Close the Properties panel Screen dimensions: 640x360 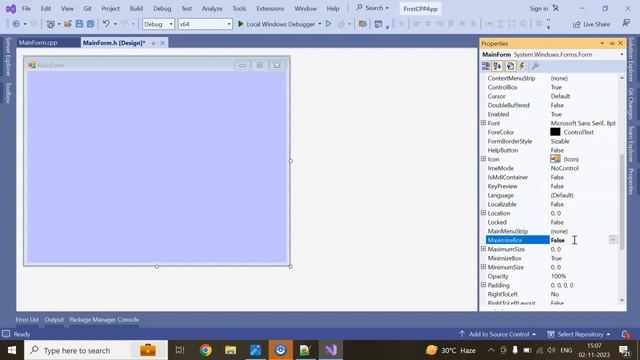coord(621,43)
